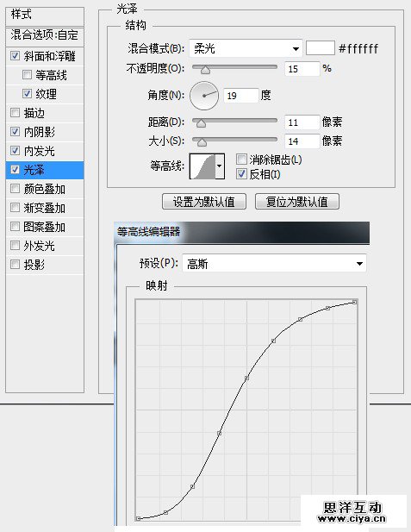Open 混合选项:自定 settings
The height and width of the screenshot is (532, 411).
click(x=45, y=35)
